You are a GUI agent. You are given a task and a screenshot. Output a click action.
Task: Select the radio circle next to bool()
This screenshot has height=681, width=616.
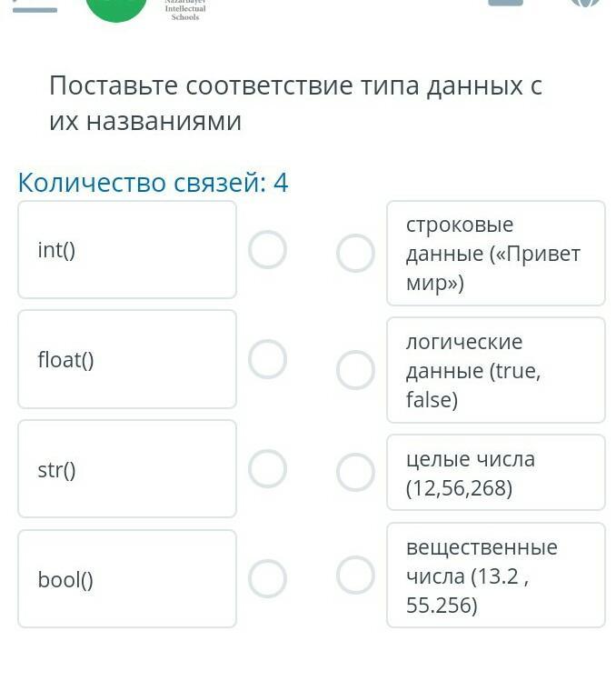268,578
